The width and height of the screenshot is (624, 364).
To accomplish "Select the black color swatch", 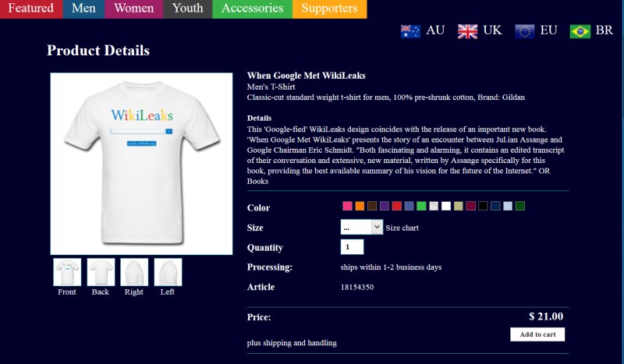I will [x=483, y=206].
